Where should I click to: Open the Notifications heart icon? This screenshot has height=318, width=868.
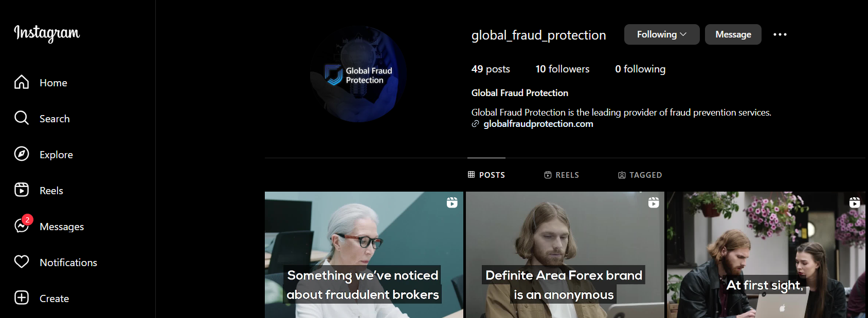click(22, 262)
